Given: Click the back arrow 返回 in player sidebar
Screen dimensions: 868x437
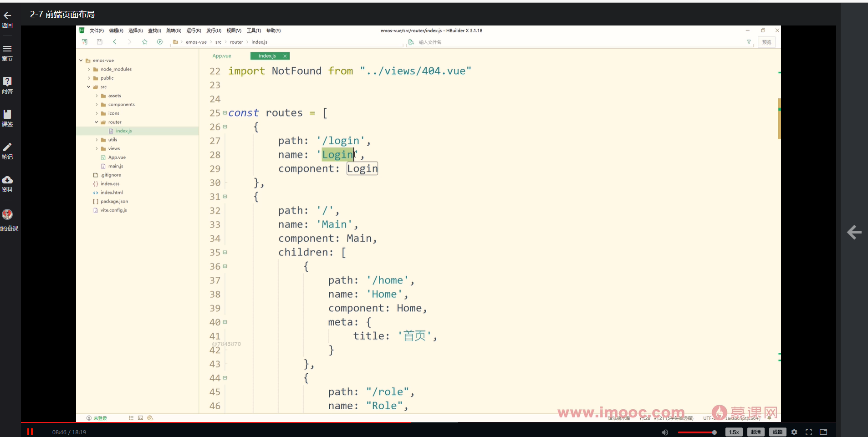Looking at the screenshot, I should pyautogui.click(x=7, y=19).
